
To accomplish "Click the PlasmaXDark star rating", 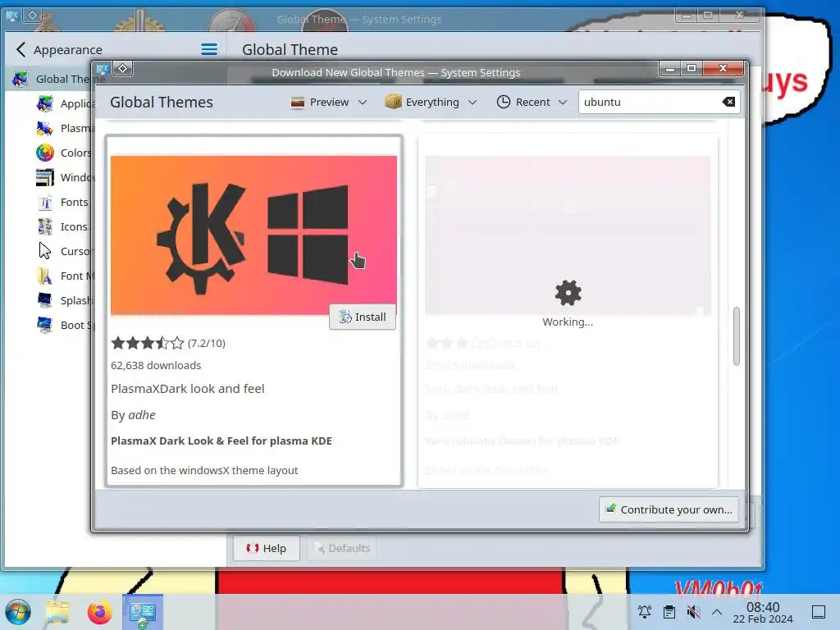I will (x=148, y=343).
